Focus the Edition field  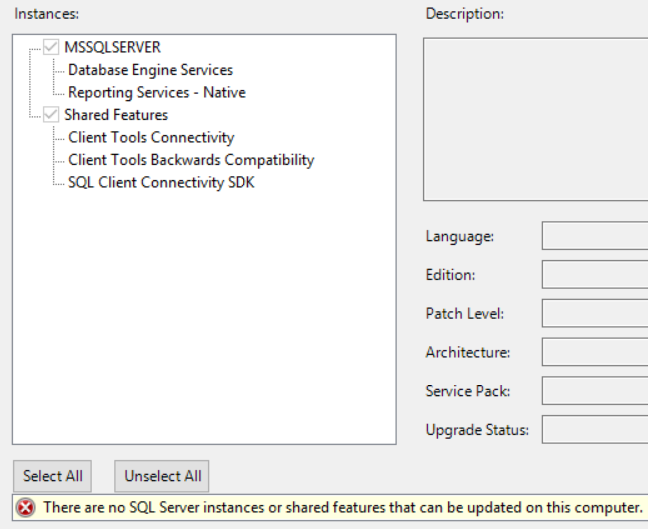(595, 274)
